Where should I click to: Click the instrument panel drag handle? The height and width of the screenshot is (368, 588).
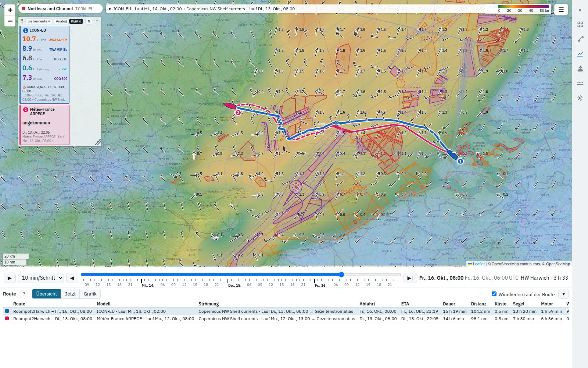(22, 21)
